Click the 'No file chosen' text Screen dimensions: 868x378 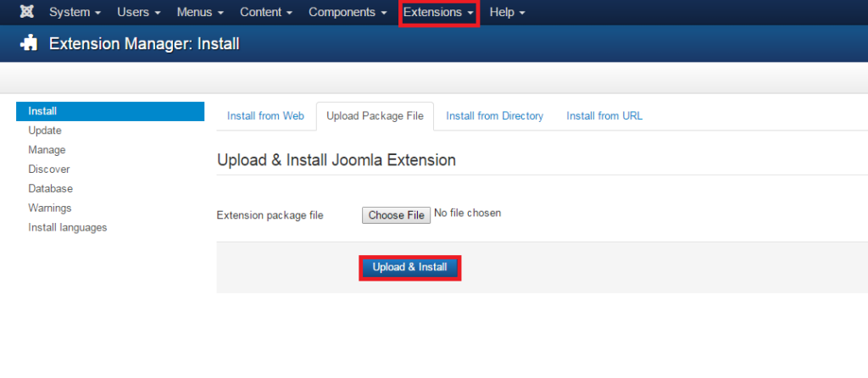click(468, 213)
